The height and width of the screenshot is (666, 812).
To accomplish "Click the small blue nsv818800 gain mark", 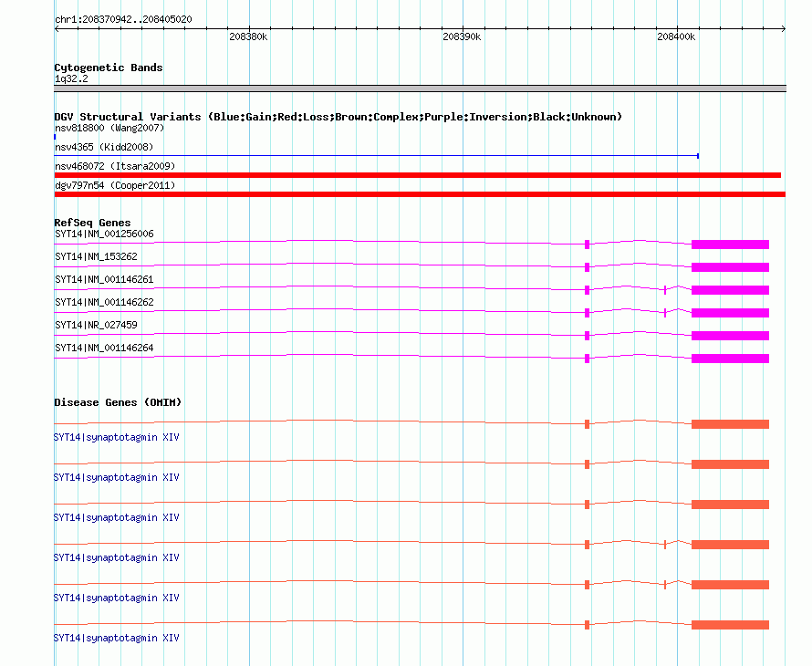I will [55, 137].
